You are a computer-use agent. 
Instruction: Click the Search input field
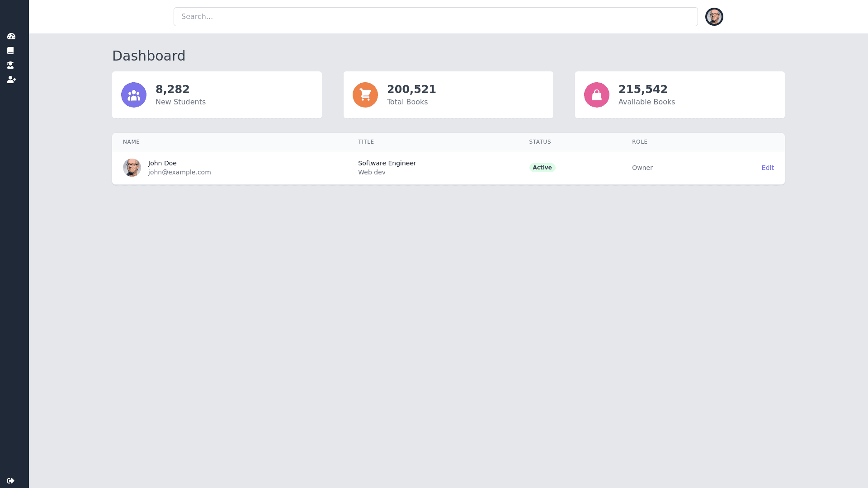pyautogui.click(x=435, y=17)
